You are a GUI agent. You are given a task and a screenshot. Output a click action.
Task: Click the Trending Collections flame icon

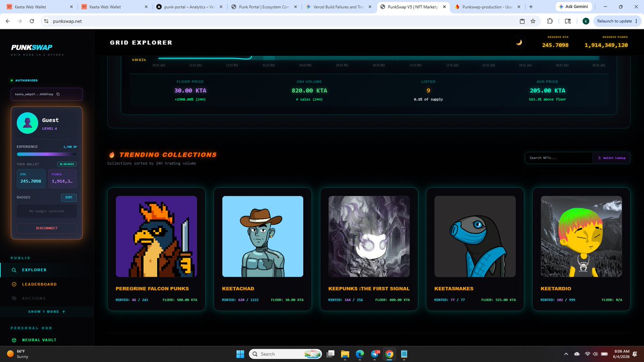coord(112,154)
